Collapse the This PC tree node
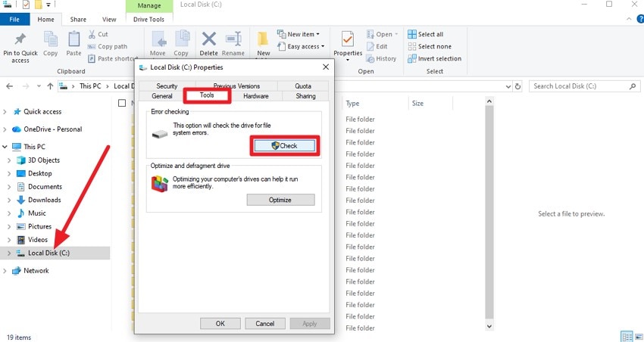This screenshot has width=644, height=342. 5,146
